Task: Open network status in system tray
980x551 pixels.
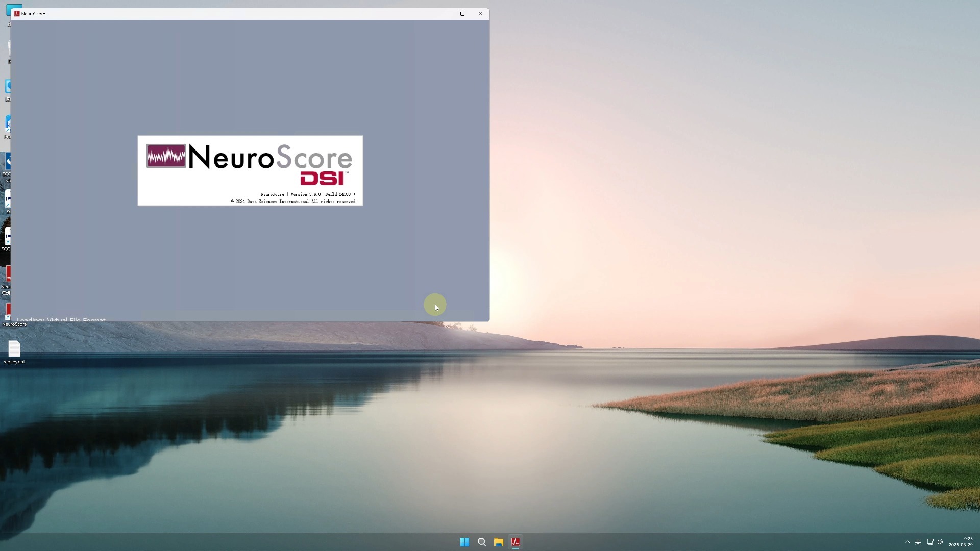Action: tap(930, 542)
